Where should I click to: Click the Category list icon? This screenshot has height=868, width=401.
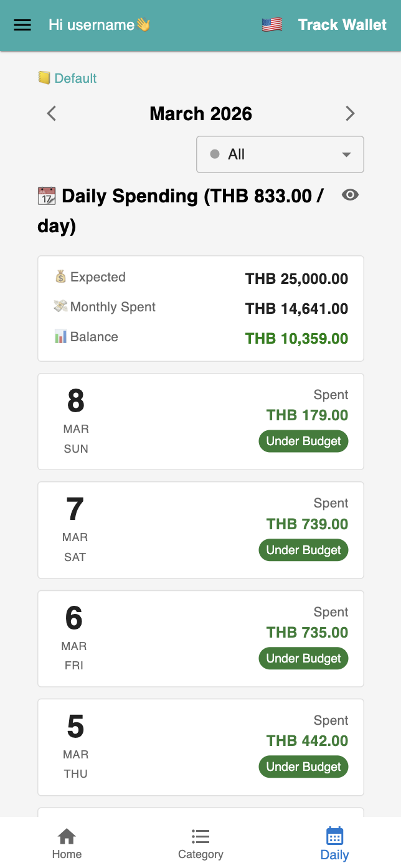point(200,836)
